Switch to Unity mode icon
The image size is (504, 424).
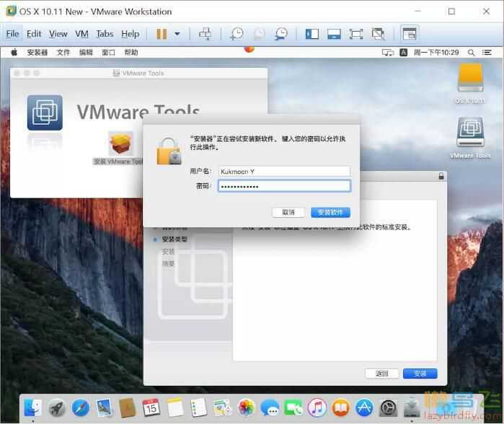point(378,34)
